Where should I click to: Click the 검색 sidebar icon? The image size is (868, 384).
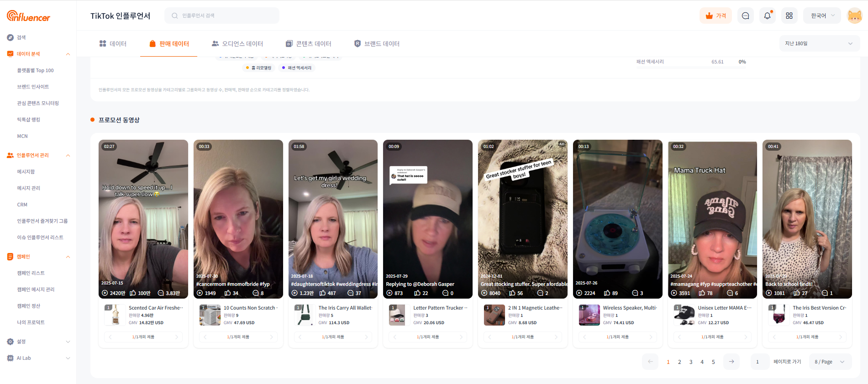(11, 37)
